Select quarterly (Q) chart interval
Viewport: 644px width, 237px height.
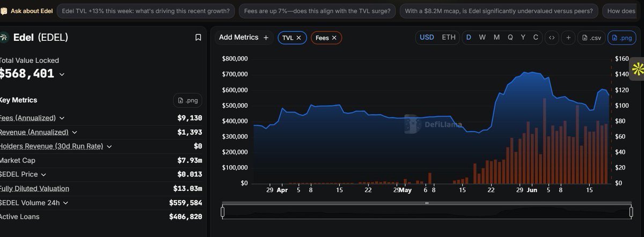point(510,38)
